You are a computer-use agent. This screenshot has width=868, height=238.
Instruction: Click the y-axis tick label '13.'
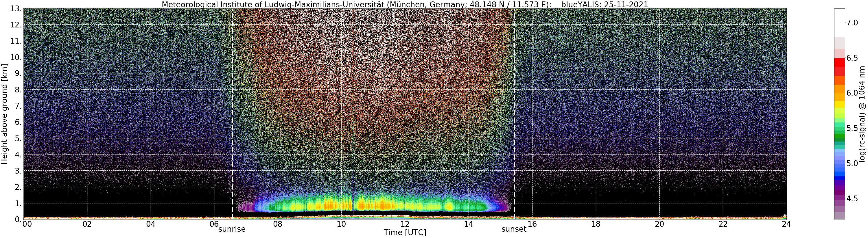pos(16,9)
